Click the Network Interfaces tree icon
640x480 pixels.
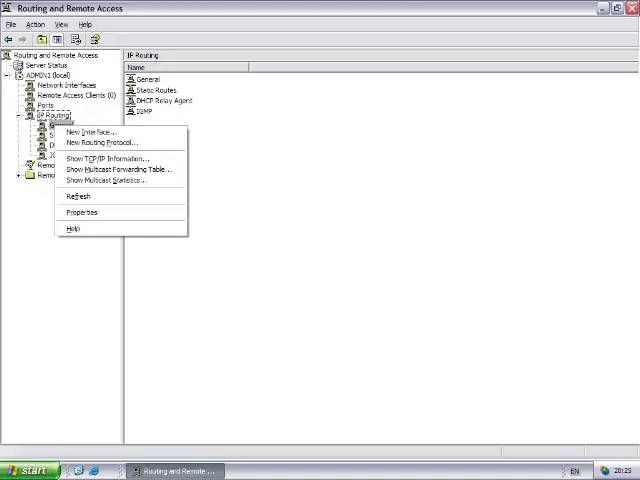point(30,85)
